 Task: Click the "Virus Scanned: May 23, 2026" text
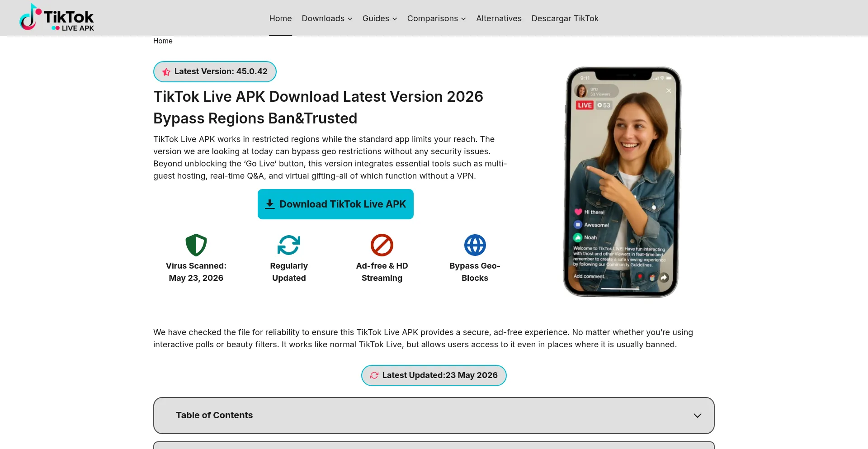pos(196,272)
